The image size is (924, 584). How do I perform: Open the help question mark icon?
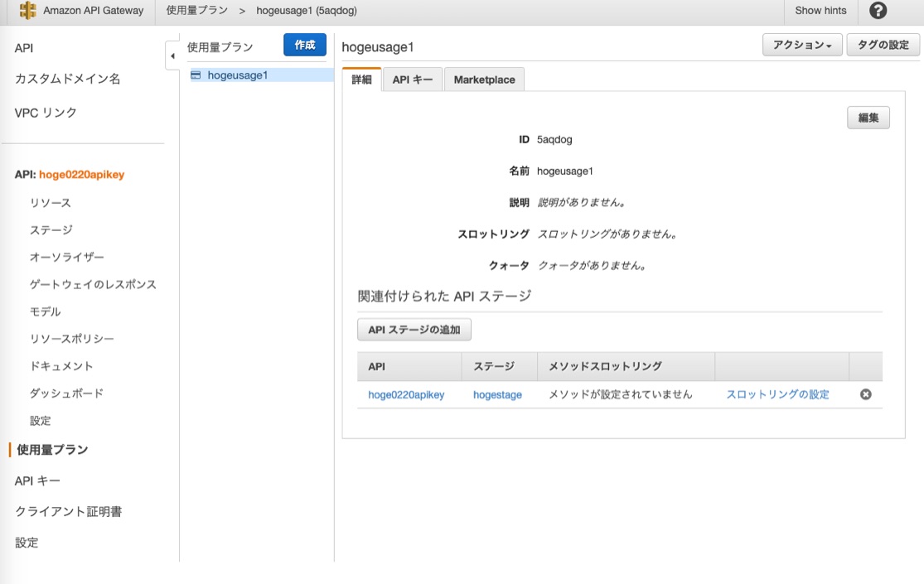point(878,11)
